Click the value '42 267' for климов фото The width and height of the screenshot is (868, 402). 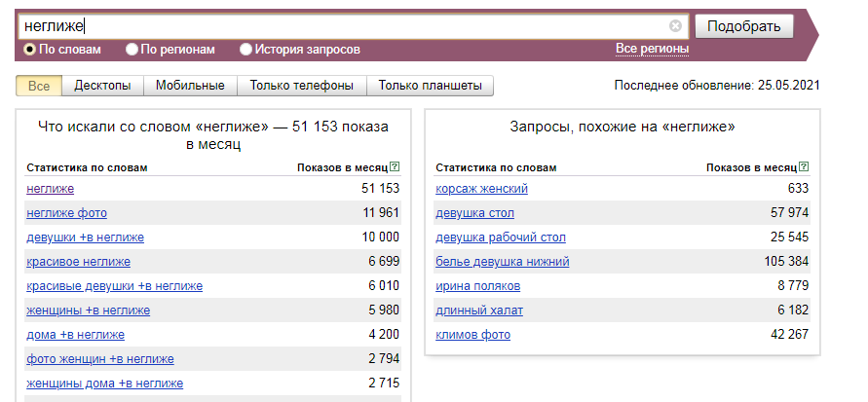coord(789,335)
